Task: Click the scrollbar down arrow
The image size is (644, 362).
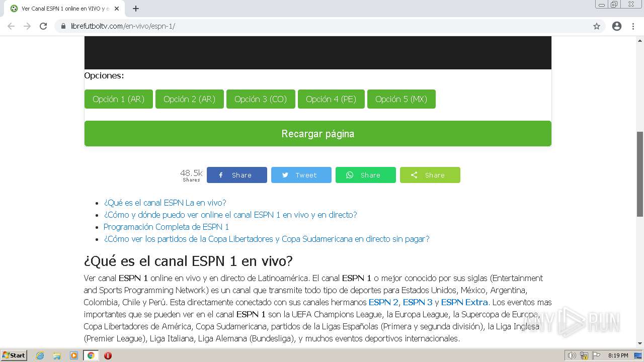Action: (x=640, y=343)
